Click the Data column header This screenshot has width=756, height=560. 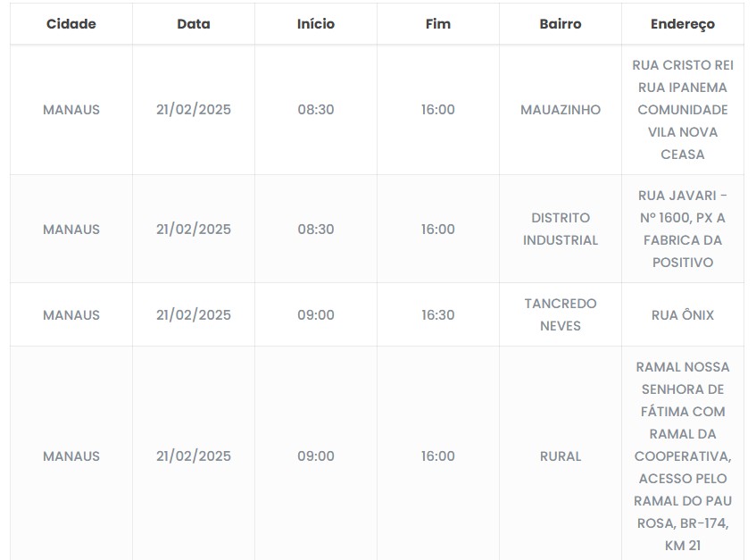(194, 24)
